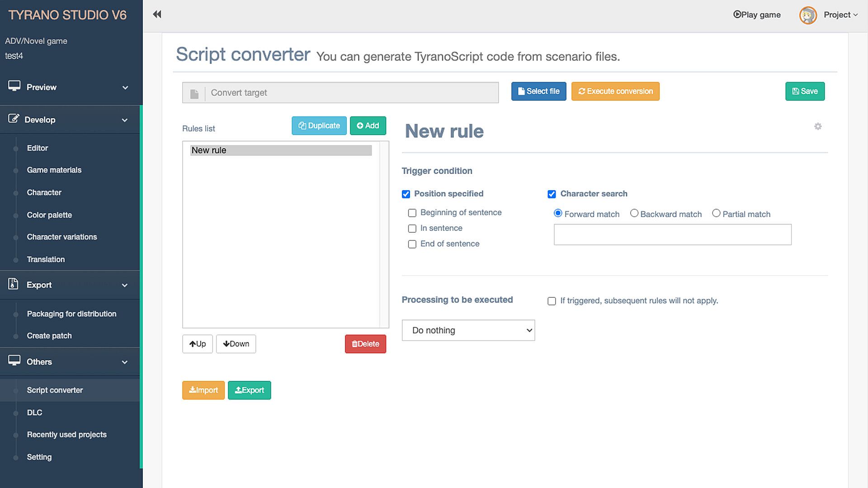
Task: Click the Execute conversion button
Action: (x=615, y=91)
